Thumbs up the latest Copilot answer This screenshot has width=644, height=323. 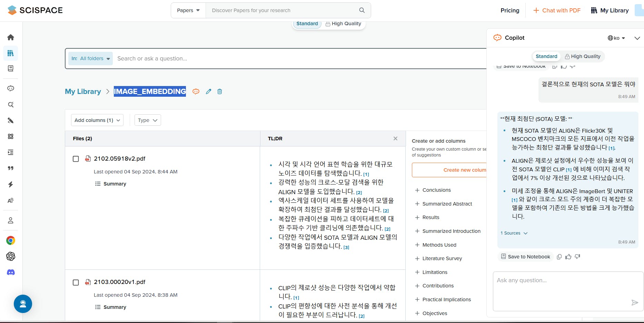pos(568,257)
